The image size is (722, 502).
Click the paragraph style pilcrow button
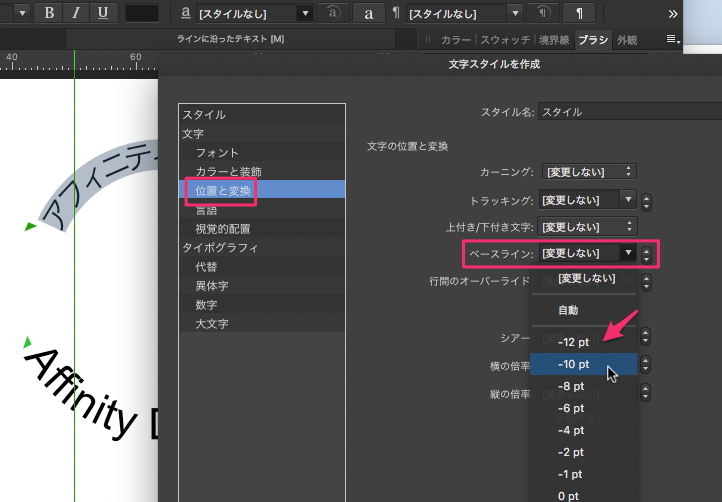coord(578,13)
